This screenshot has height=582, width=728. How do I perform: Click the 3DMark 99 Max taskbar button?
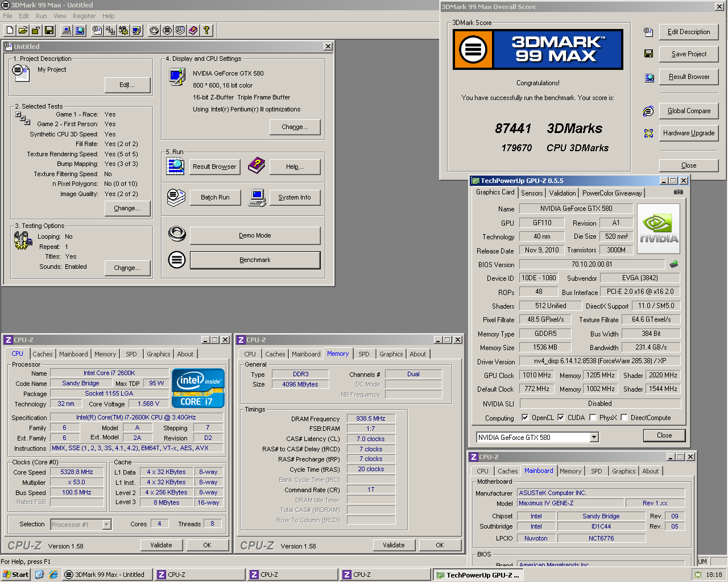(107, 575)
